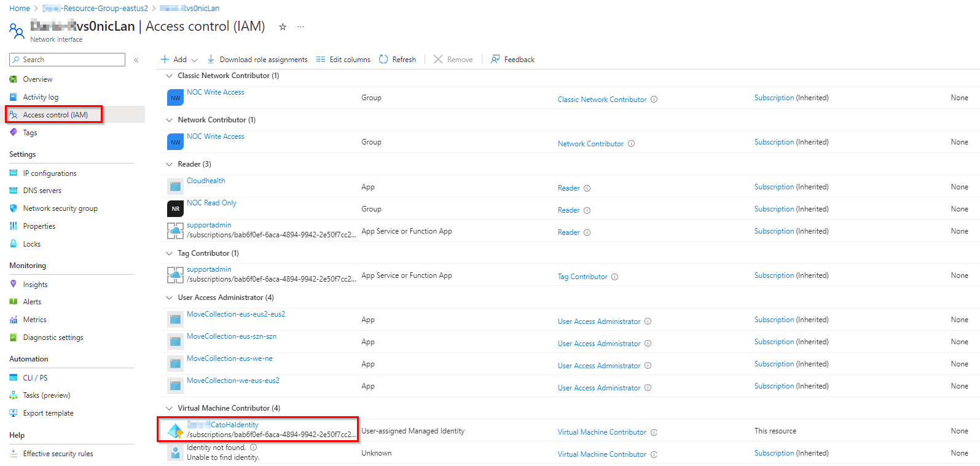
Task: Click 'This resource' scope text
Action: click(x=775, y=431)
